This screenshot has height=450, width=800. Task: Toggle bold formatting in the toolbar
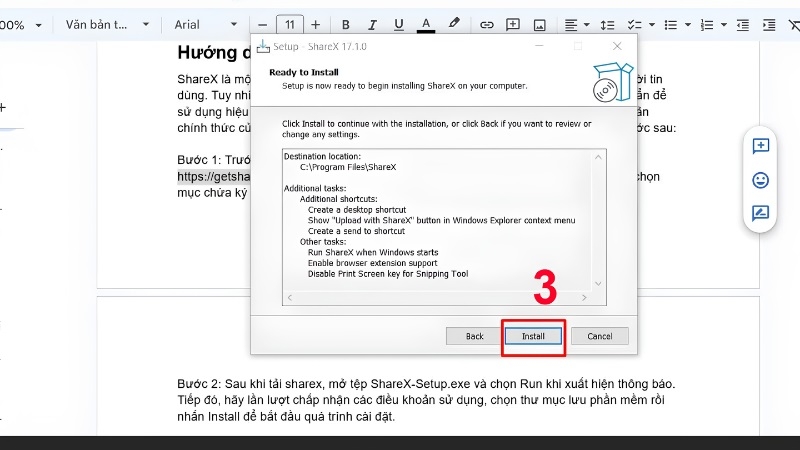(345, 24)
